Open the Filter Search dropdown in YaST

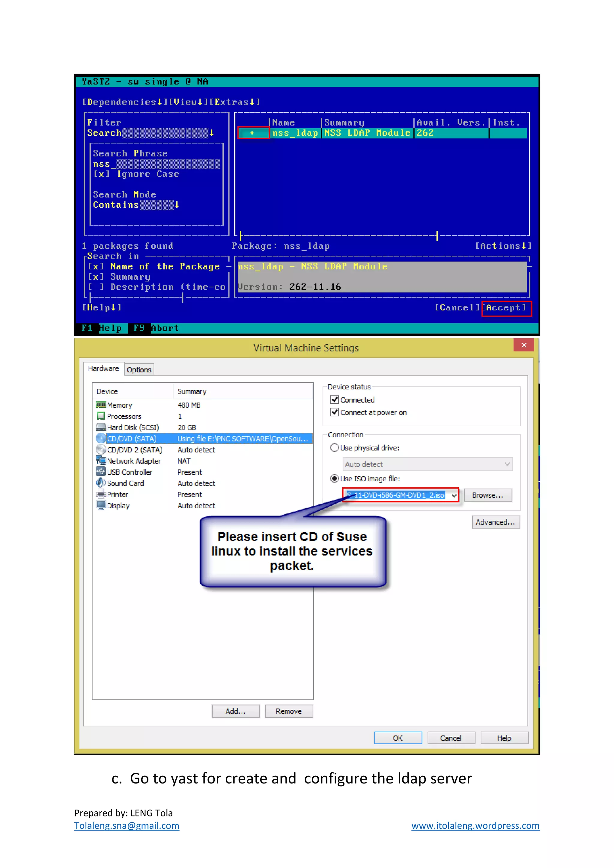(x=151, y=133)
